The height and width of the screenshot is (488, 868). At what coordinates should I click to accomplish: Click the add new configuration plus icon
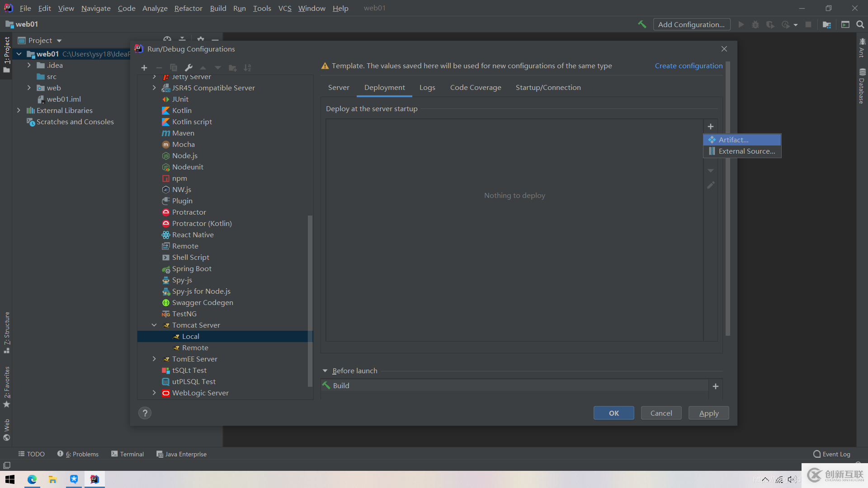tap(144, 68)
